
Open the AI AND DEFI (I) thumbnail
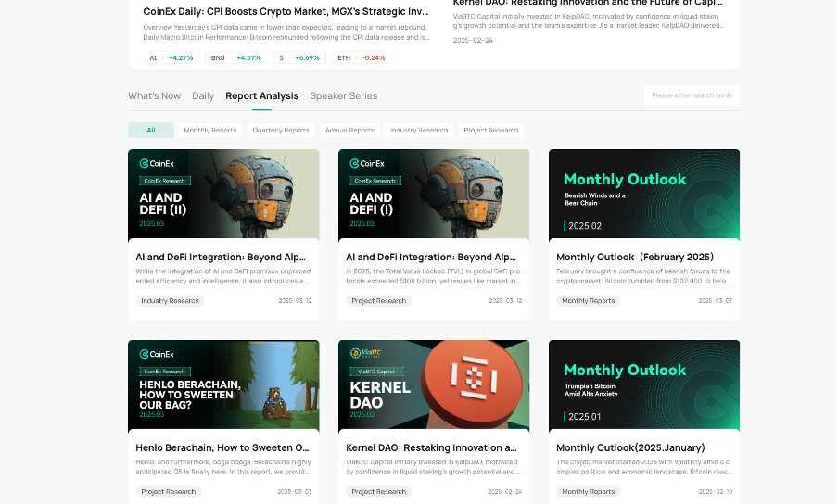[x=434, y=195]
